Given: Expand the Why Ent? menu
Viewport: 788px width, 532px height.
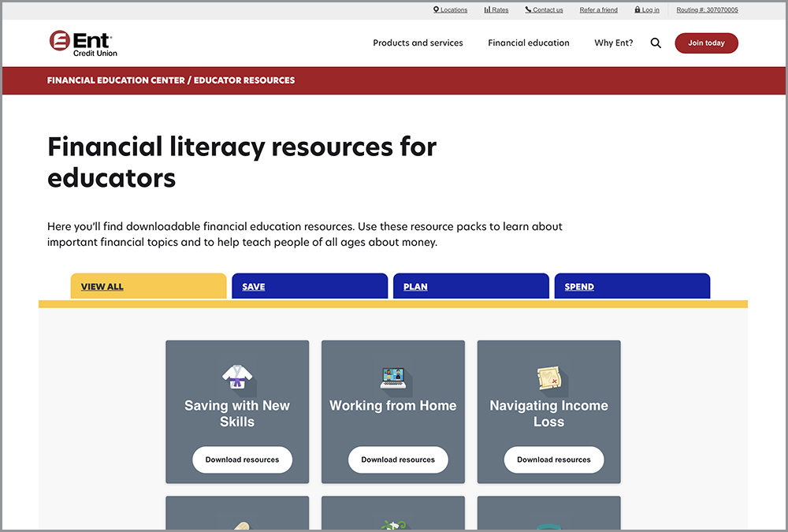Looking at the screenshot, I should 614,43.
